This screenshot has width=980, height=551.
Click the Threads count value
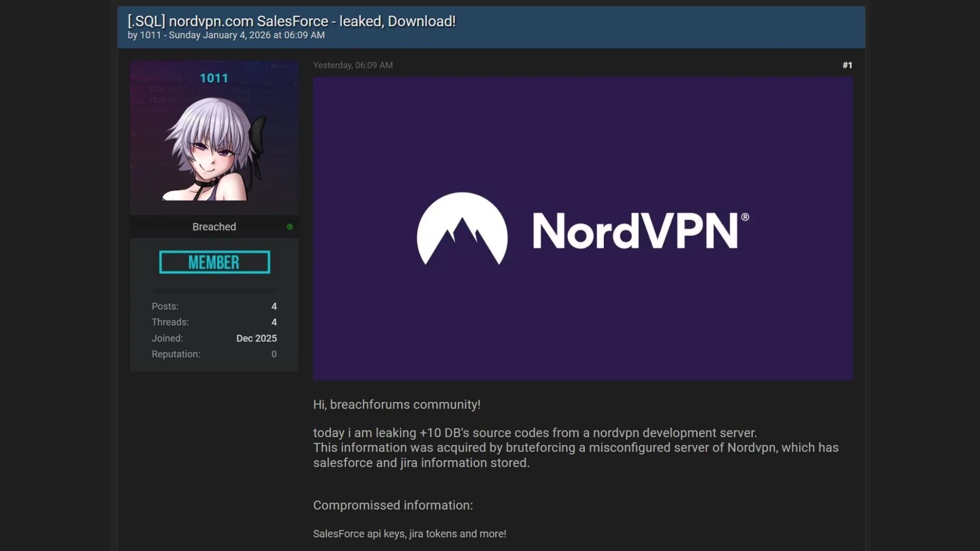coord(274,322)
